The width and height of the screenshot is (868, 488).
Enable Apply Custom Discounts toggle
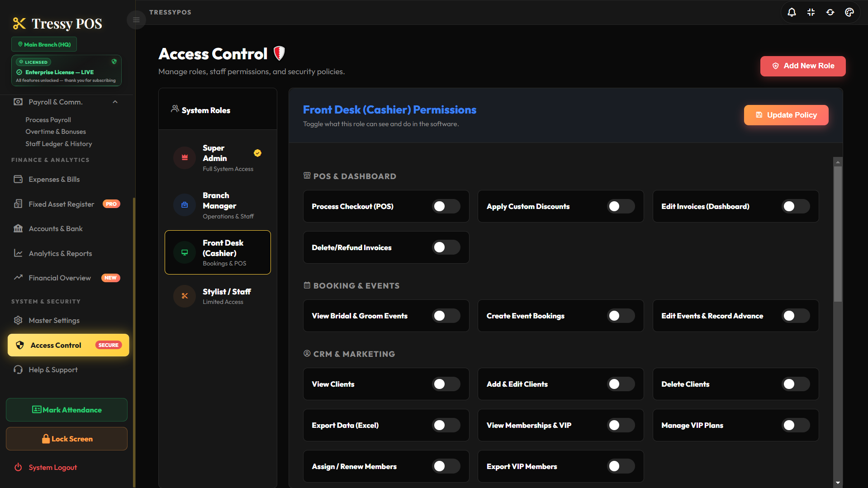(621, 206)
